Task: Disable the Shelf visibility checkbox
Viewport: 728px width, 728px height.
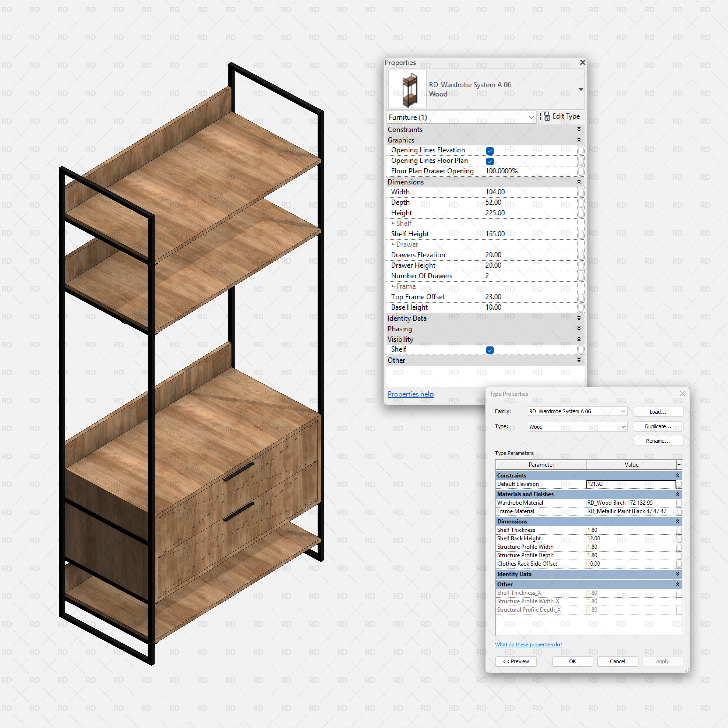Action: (490, 350)
